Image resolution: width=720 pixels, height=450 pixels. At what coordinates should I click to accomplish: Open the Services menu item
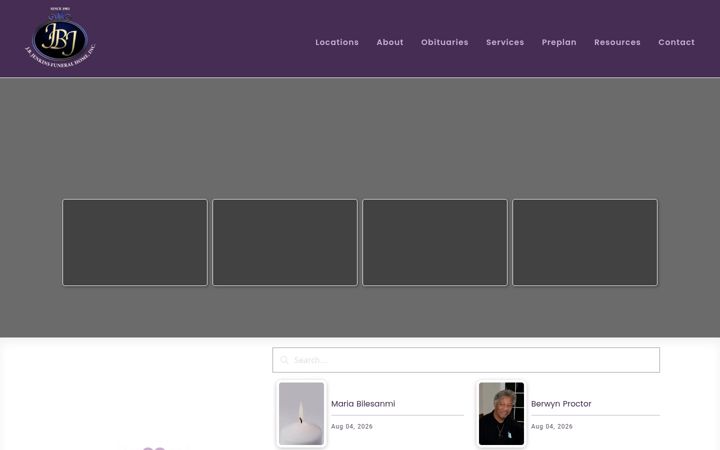[x=505, y=42]
